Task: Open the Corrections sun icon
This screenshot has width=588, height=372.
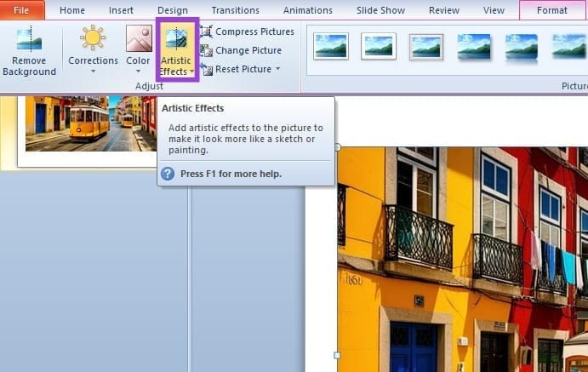Action: (x=93, y=37)
